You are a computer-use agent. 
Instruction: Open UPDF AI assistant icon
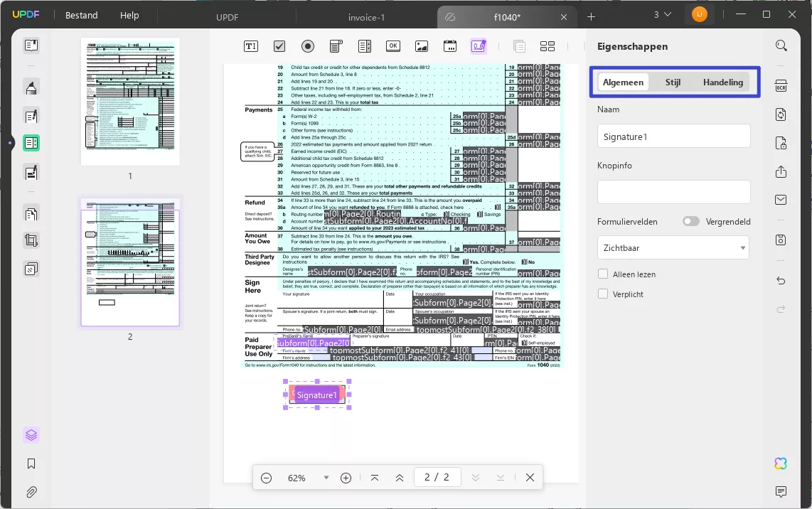(x=781, y=464)
